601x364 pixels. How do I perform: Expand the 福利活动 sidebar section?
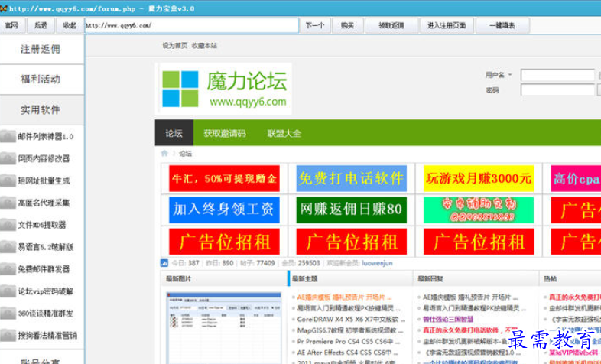tap(41, 79)
